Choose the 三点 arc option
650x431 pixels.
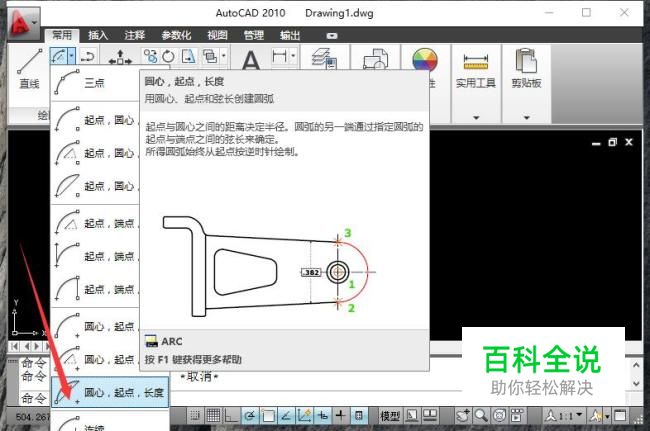[x=95, y=83]
